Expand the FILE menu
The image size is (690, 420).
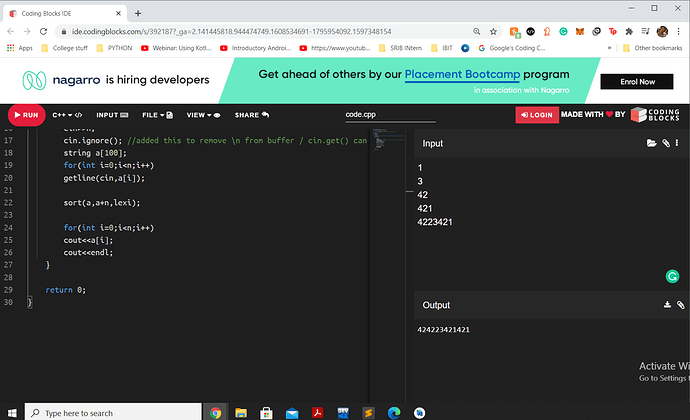[x=157, y=115]
